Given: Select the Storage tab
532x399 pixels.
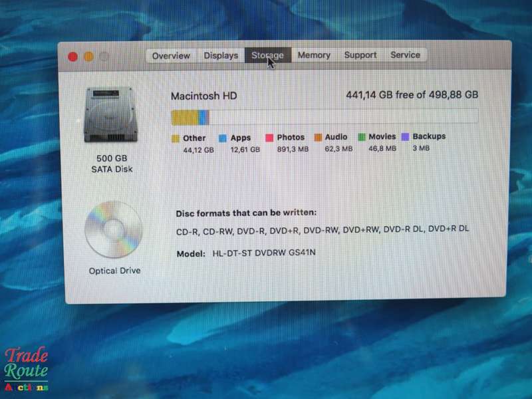Looking at the screenshot, I should pyautogui.click(x=268, y=55).
